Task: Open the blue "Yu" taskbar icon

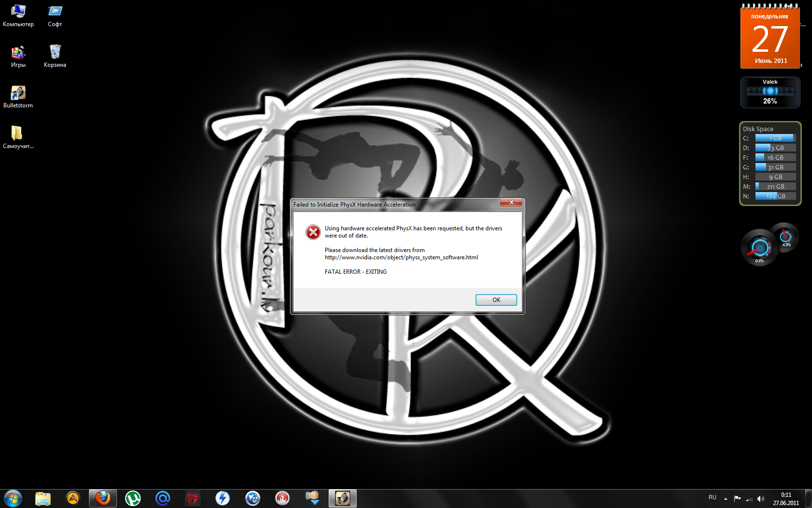Action: tap(253, 498)
